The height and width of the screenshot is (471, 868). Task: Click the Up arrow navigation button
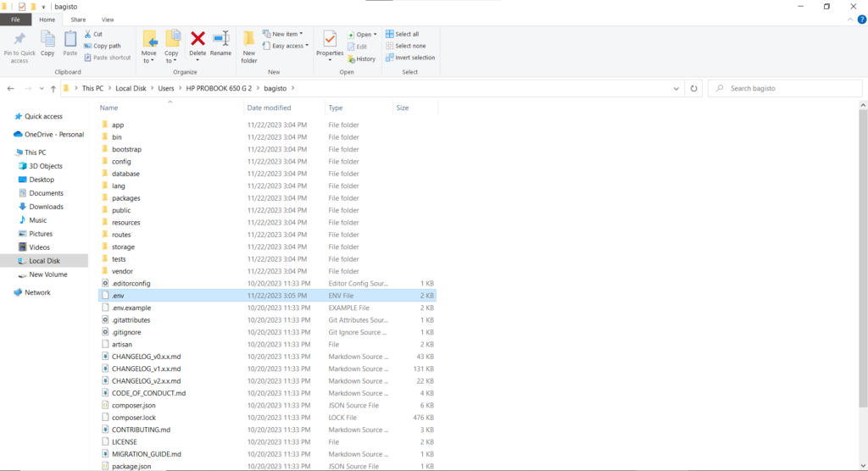[x=53, y=88]
